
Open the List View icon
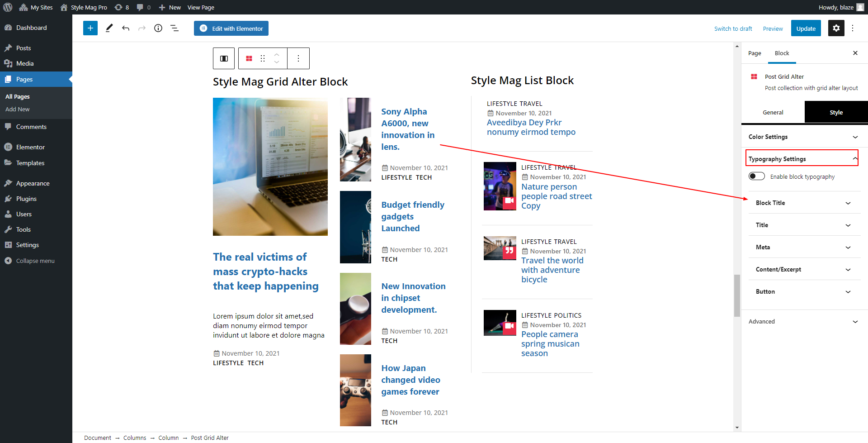coord(175,28)
